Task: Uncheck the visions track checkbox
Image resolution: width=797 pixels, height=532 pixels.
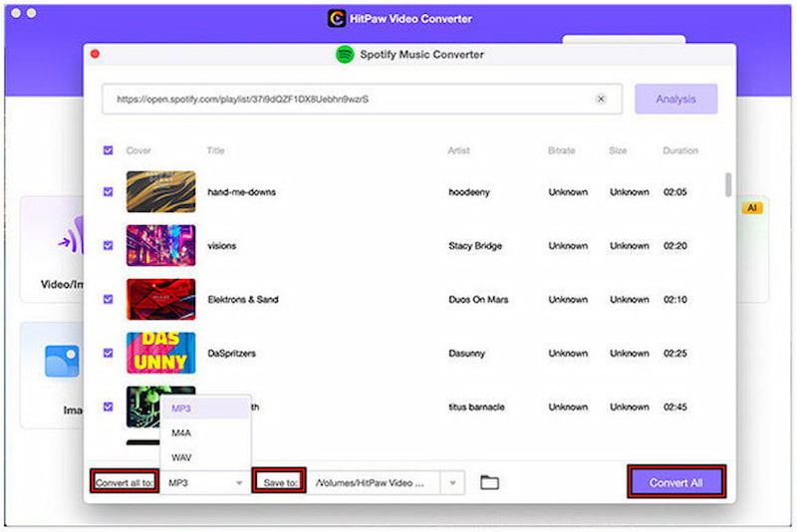Action: pos(109,245)
